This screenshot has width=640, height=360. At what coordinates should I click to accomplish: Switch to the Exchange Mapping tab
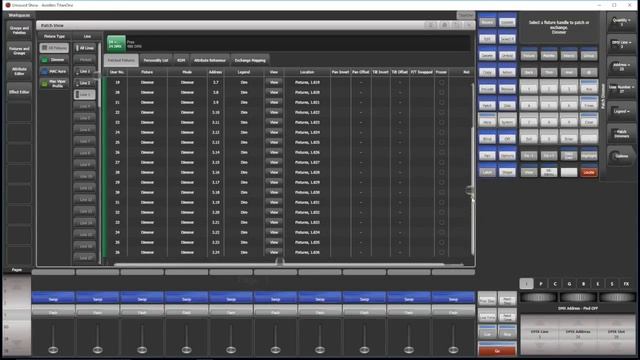pyautogui.click(x=250, y=60)
